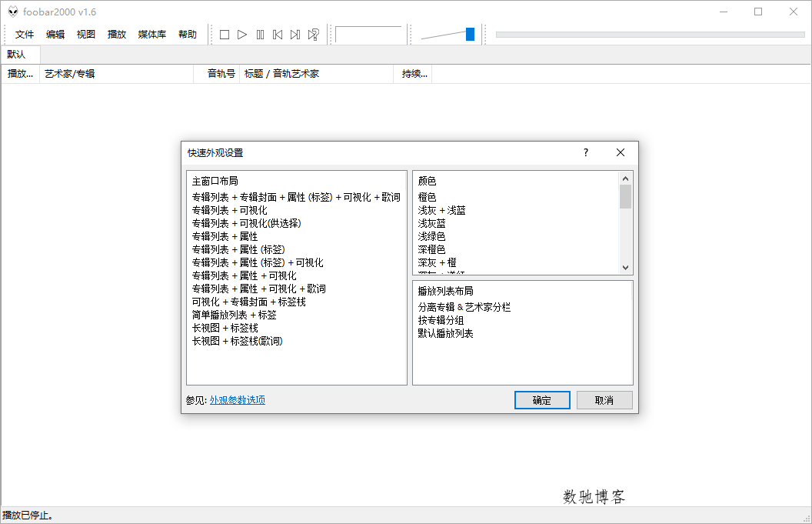Click the 确定 button

[542, 400]
